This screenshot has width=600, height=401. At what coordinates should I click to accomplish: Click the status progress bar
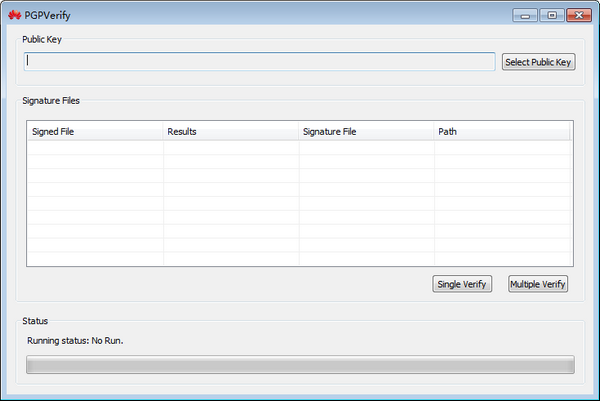[300, 364]
